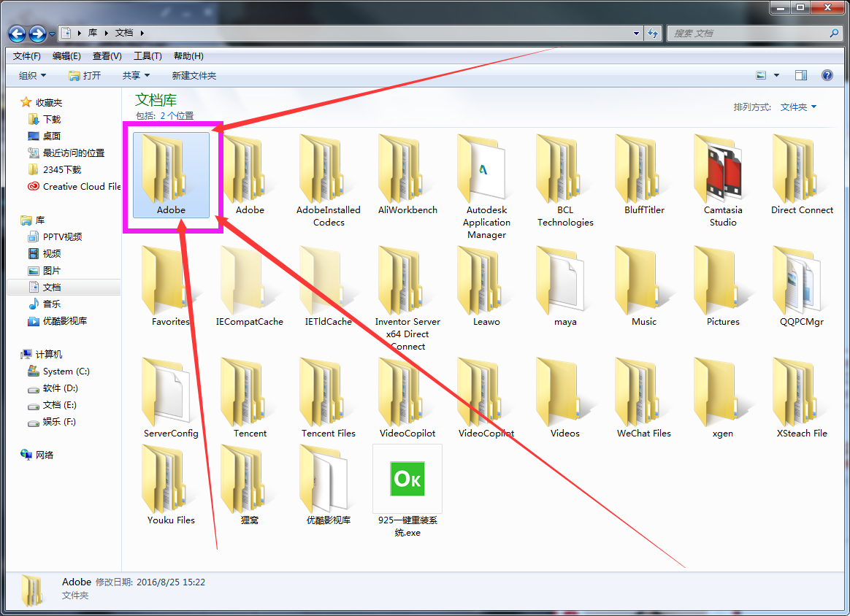Select System (C:) drive in sidebar
This screenshot has width=850, height=616.
[x=66, y=371]
